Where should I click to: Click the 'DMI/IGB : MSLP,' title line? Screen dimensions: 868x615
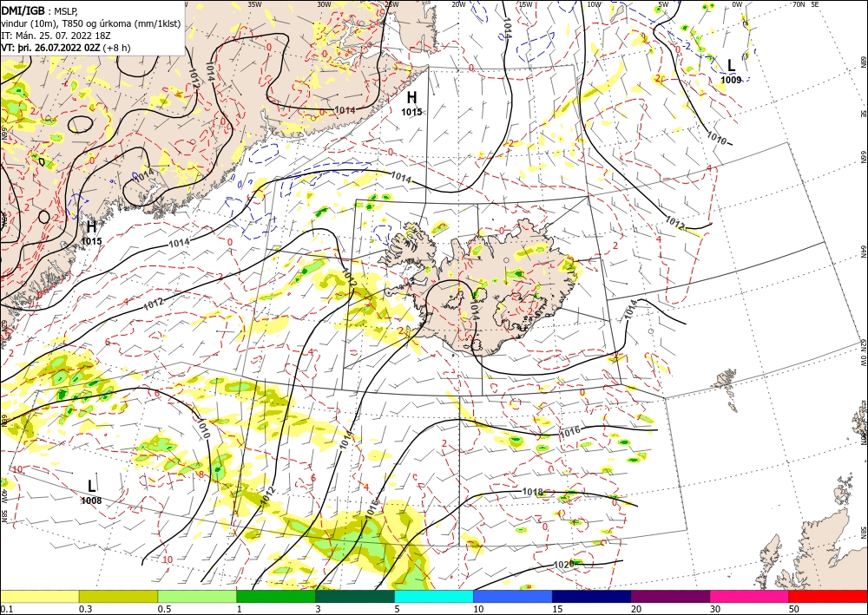tap(39, 10)
